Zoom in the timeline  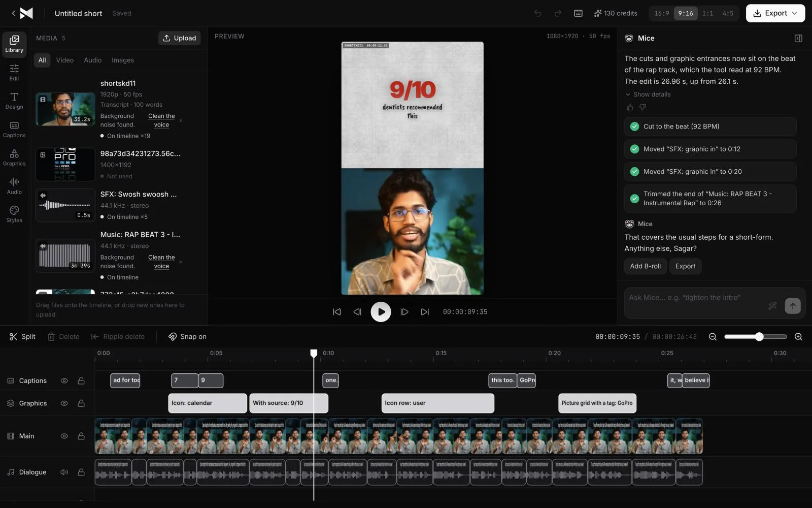798,337
